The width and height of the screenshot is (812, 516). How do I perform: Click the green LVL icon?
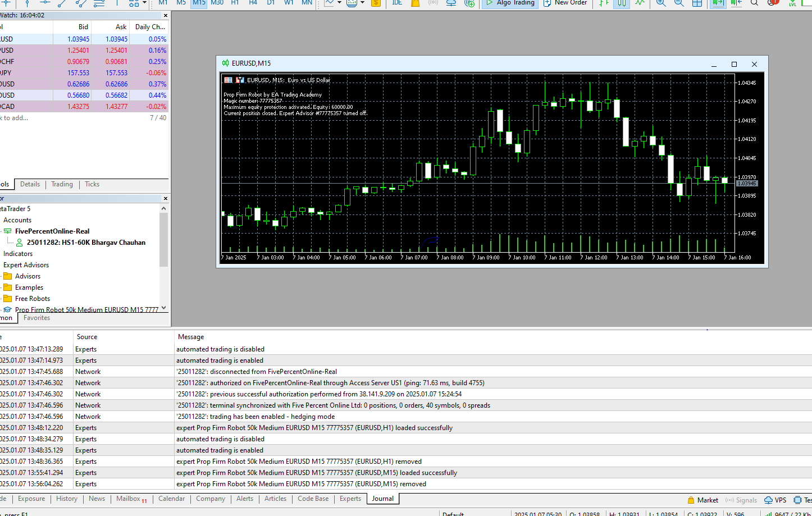pos(792,3)
